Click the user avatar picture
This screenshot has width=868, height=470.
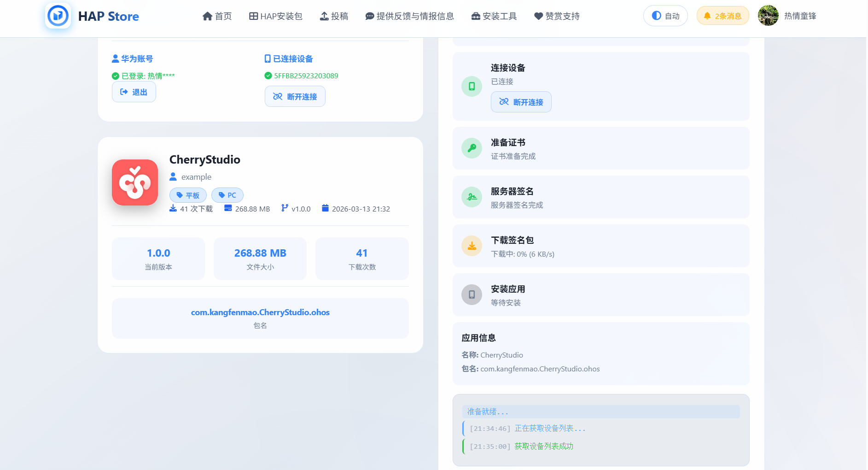(x=768, y=16)
